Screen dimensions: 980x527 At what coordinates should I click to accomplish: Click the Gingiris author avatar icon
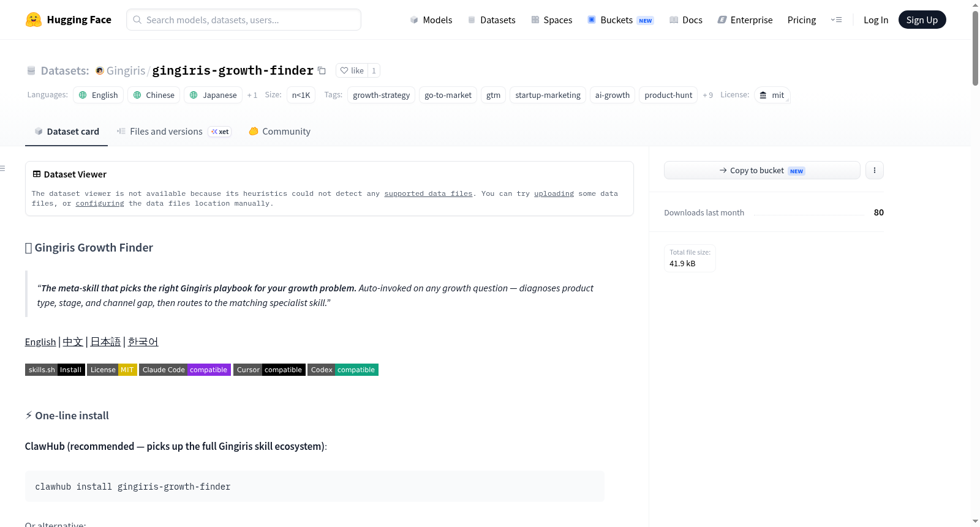coord(99,71)
